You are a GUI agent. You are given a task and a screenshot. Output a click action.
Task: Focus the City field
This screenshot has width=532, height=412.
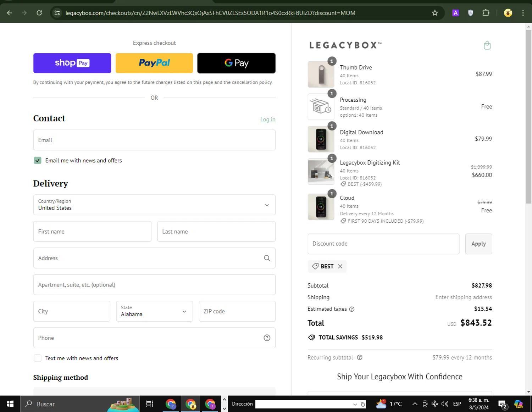pyautogui.click(x=72, y=311)
